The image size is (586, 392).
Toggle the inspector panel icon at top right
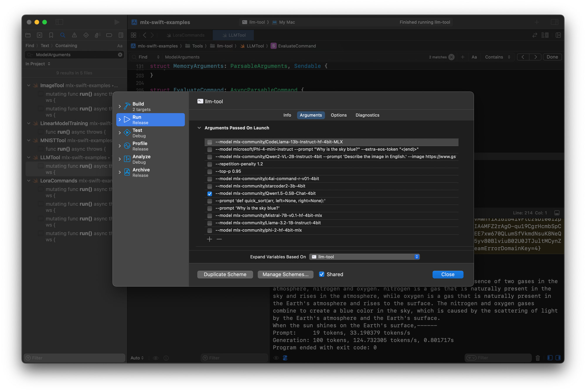click(554, 22)
